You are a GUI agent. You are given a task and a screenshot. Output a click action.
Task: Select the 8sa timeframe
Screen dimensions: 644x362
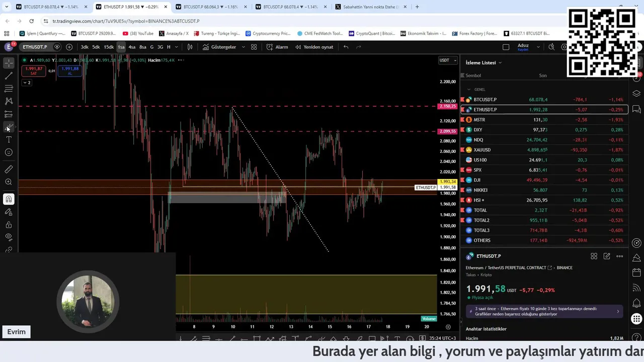[143, 47]
